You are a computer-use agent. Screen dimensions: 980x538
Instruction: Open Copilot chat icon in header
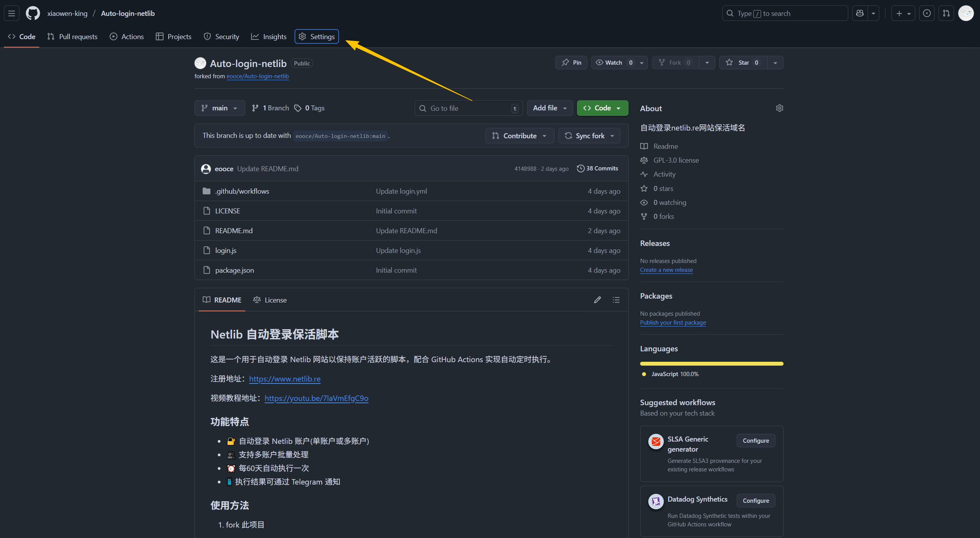860,14
